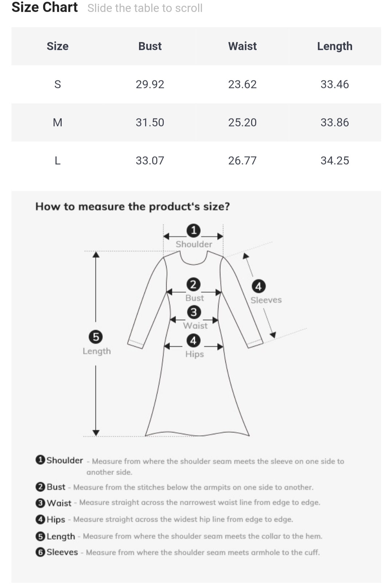Image resolution: width=392 pixels, height=585 pixels.
Task: Select the Waist column header
Action: (x=242, y=46)
